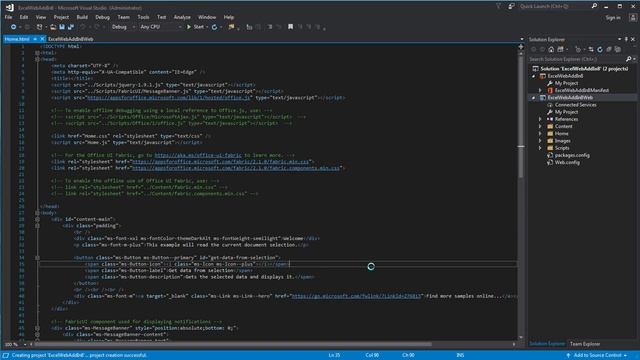Collapse the head tag outlining box

pyautogui.click(x=37, y=59)
